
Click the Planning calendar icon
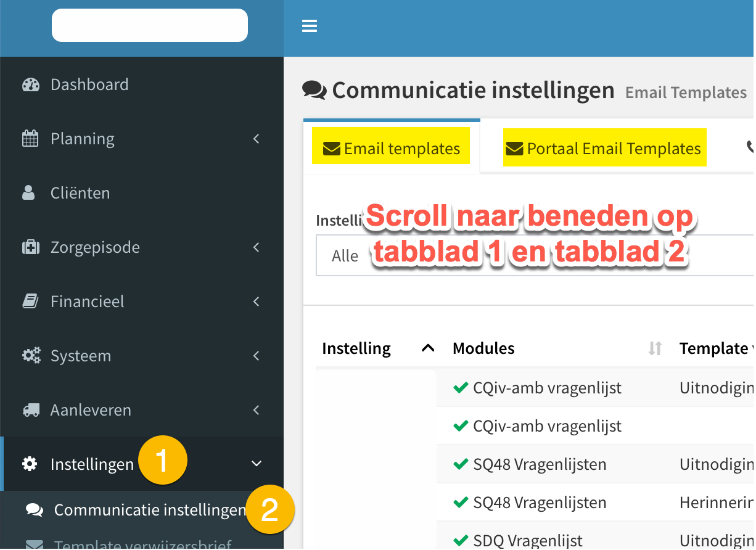(30, 139)
